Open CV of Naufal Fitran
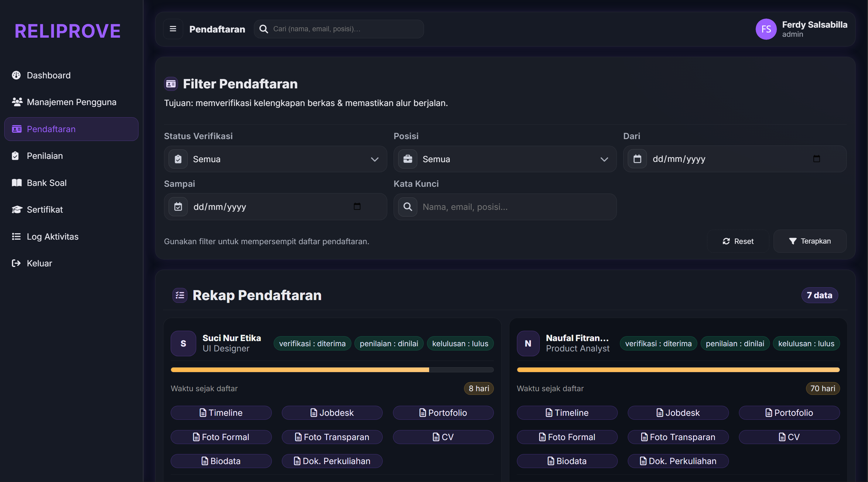Screen dimensions: 868x482 tap(789, 437)
